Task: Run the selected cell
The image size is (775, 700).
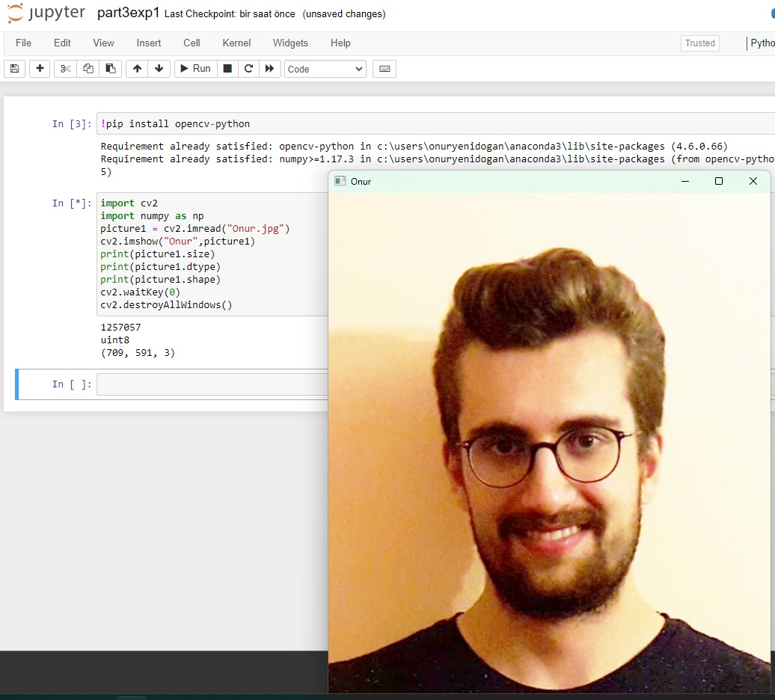Action: click(196, 69)
